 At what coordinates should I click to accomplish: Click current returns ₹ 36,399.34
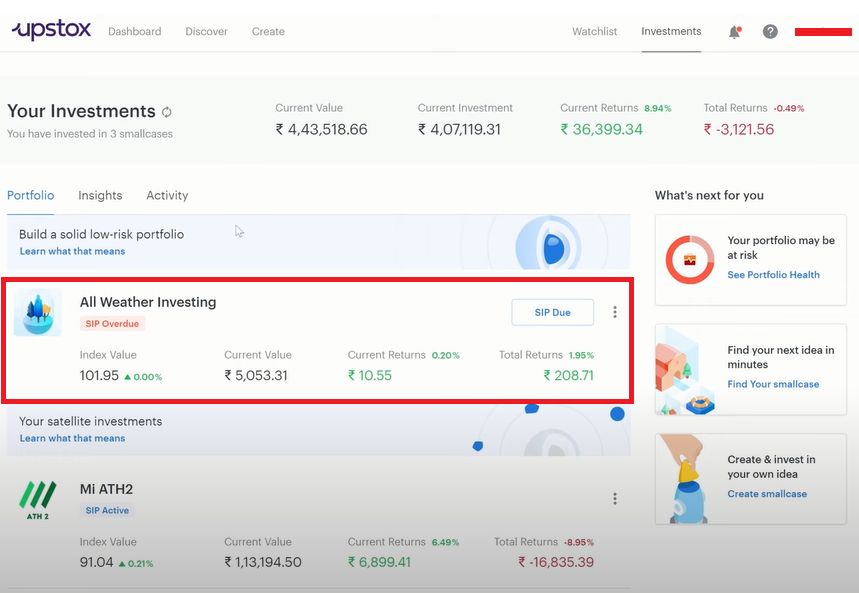click(602, 129)
